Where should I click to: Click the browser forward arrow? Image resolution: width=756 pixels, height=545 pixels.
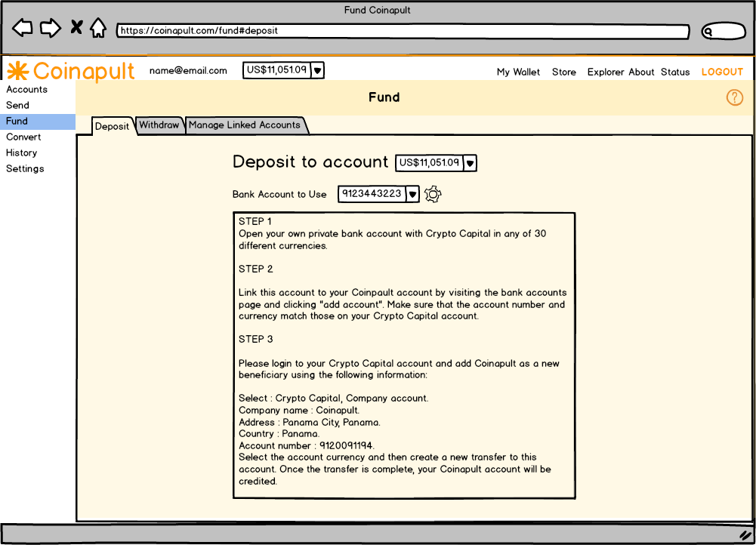coord(50,29)
